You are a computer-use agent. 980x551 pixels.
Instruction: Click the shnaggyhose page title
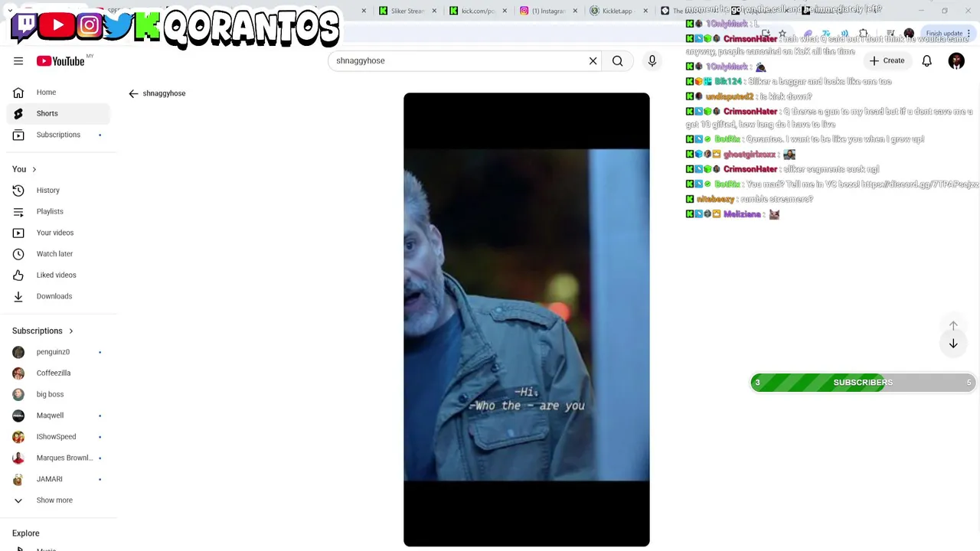tap(164, 93)
